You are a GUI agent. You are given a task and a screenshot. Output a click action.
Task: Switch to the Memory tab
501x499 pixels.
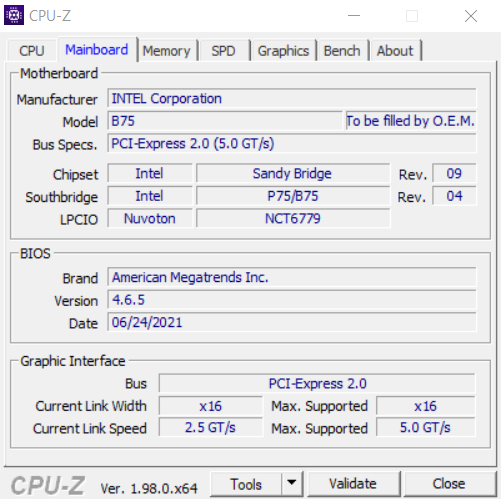pyautogui.click(x=167, y=51)
